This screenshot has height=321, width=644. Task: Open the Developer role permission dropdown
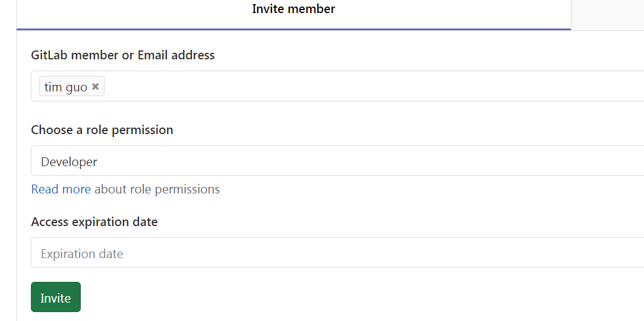(x=337, y=161)
